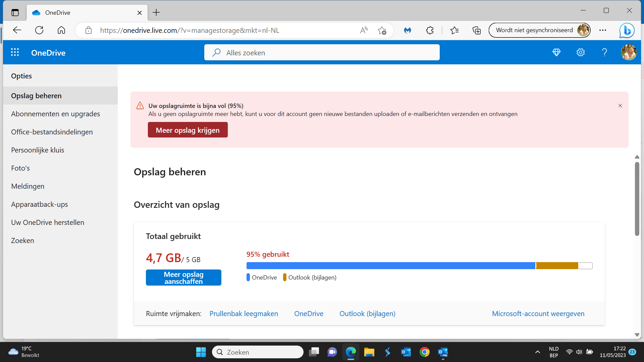The height and width of the screenshot is (362, 644).
Task: View site information lock icon
Action: 89,30
